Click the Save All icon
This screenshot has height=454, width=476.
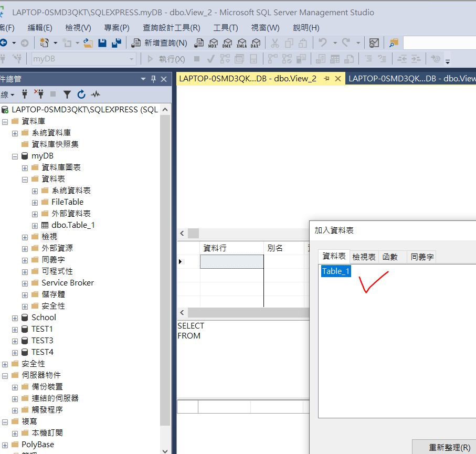click(117, 43)
